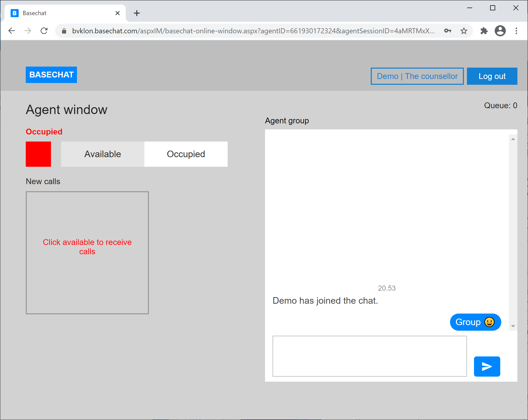Image resolution: width=528 pixels, height=420 pixels.
Task: Open Chrome profile avatar icon
Action: point(500,31)
